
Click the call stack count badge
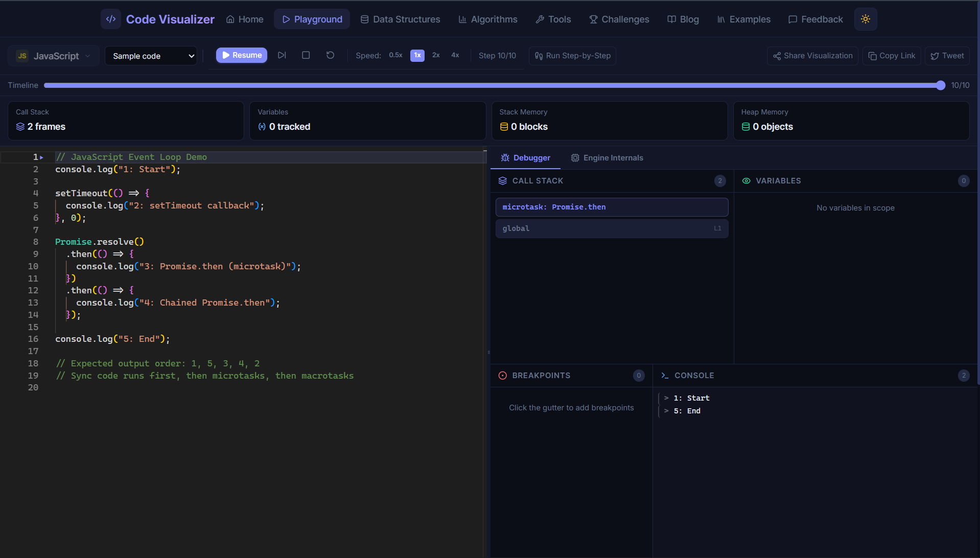(720, 181)
